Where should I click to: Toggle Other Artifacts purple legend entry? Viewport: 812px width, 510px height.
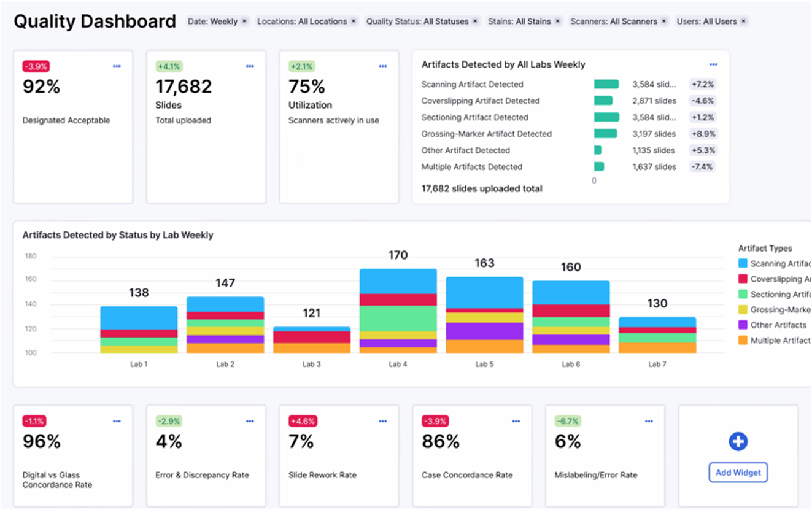pyautogui.click(x=778, y=325)
